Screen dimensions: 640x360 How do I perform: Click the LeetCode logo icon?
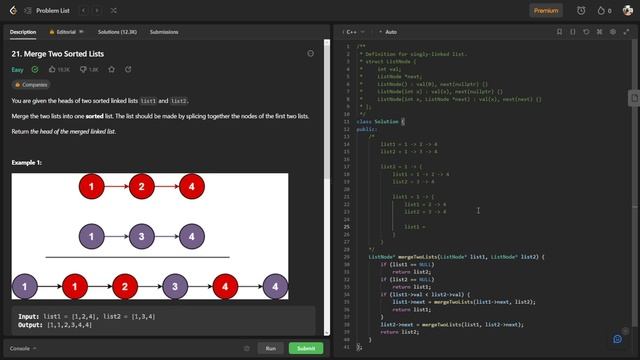tap(13, 10)
